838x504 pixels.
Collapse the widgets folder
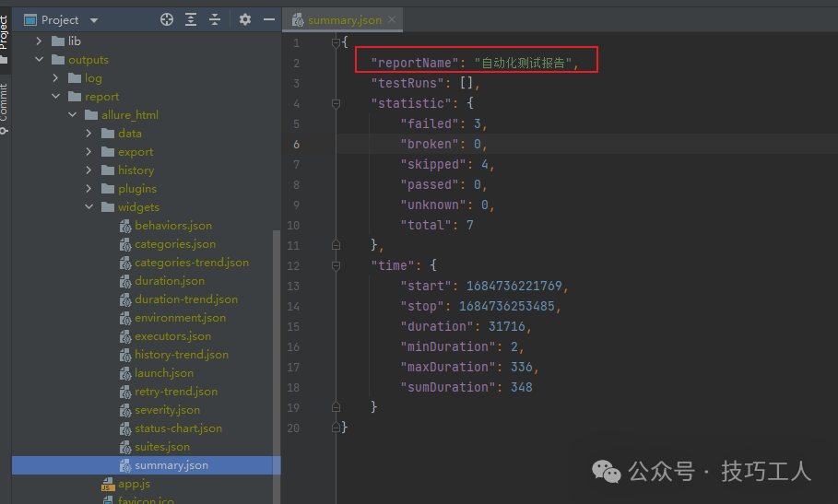[x=89, y=207]
